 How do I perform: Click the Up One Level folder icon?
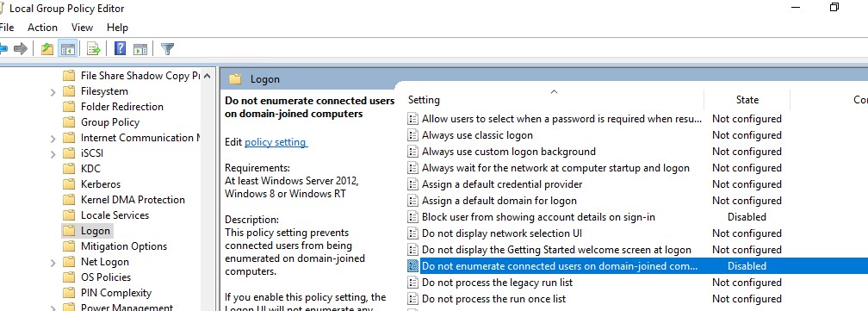click(x=47, y=49)
